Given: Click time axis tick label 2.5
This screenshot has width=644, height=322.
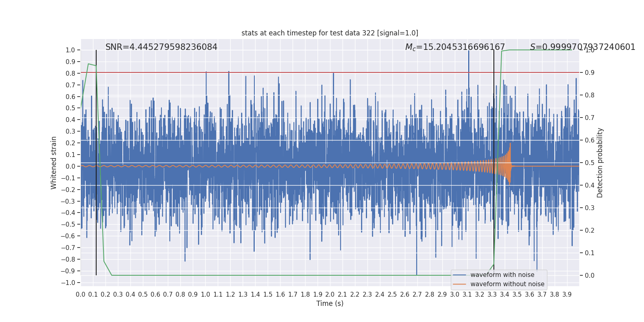Looking at the screenshot, I should (392, 294).
